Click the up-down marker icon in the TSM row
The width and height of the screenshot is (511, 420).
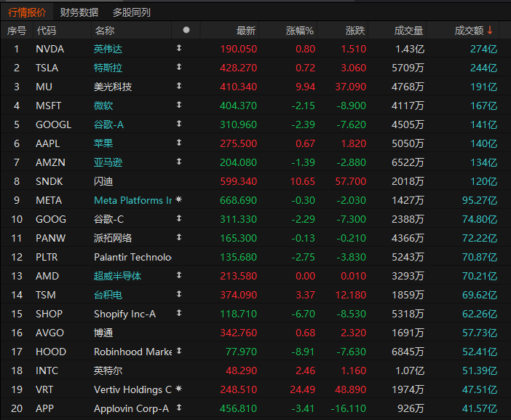(x=179, y=294)
